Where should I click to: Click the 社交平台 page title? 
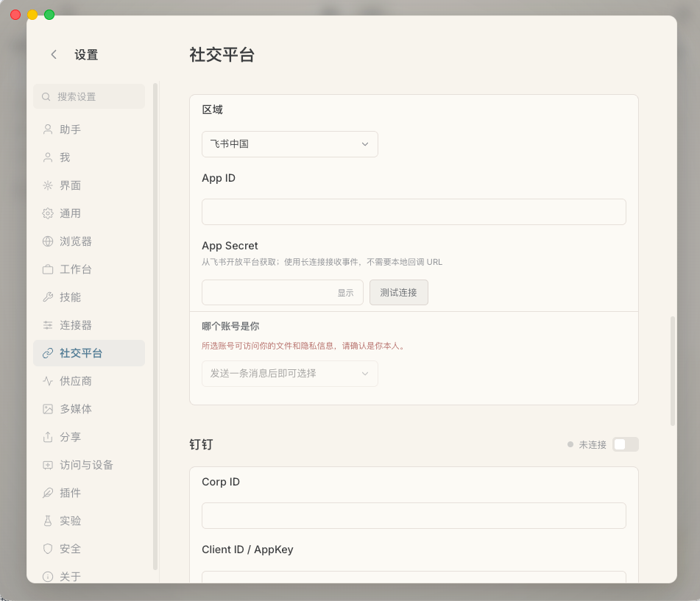[222, 55]
